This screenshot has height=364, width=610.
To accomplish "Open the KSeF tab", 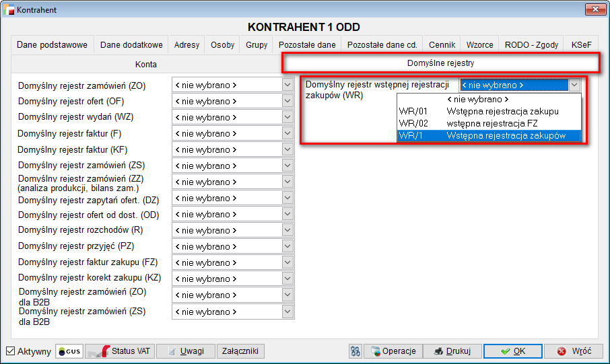I will (x=581, y=45).
